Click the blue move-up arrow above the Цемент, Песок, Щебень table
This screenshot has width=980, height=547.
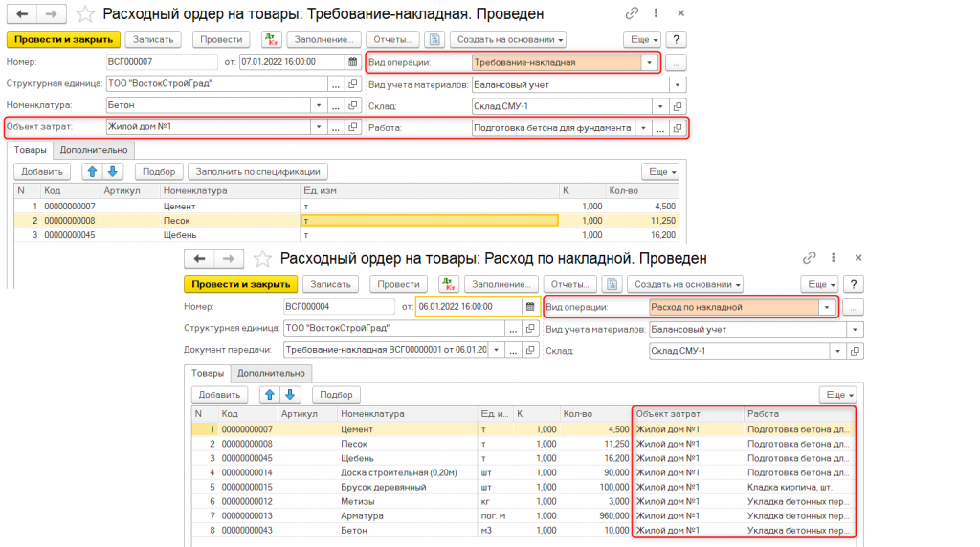click(x=93, y=171)
